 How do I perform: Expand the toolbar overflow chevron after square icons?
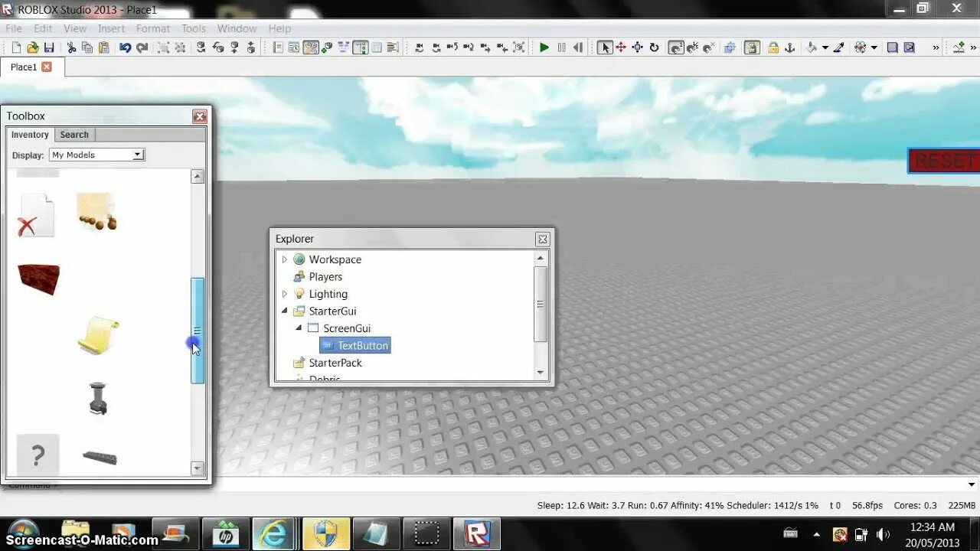pos(936,47)
